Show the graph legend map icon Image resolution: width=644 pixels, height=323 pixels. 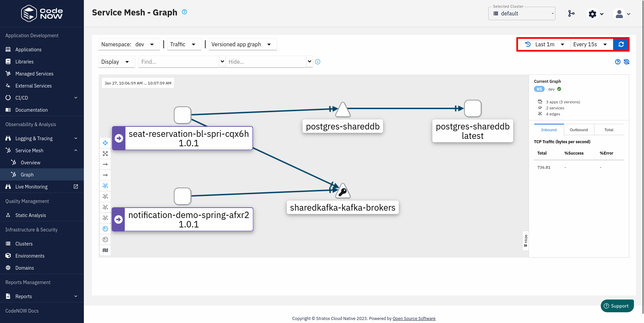click(105, 250)
